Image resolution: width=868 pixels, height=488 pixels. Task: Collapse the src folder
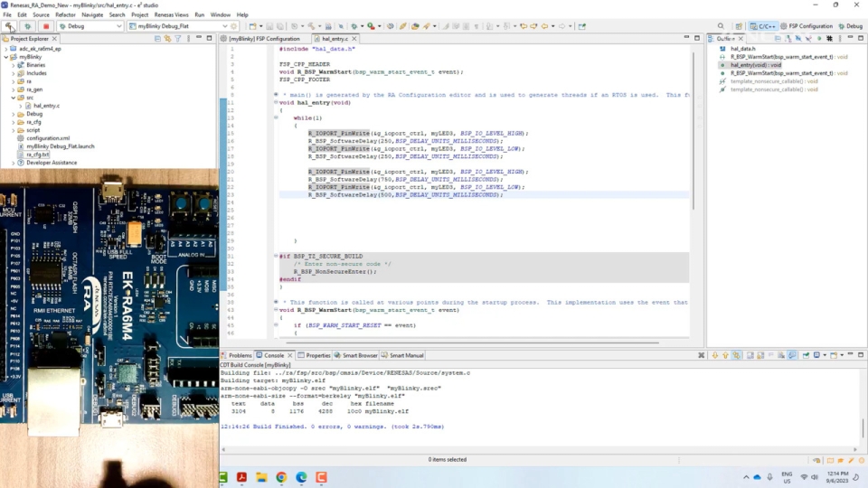[14, 98]
